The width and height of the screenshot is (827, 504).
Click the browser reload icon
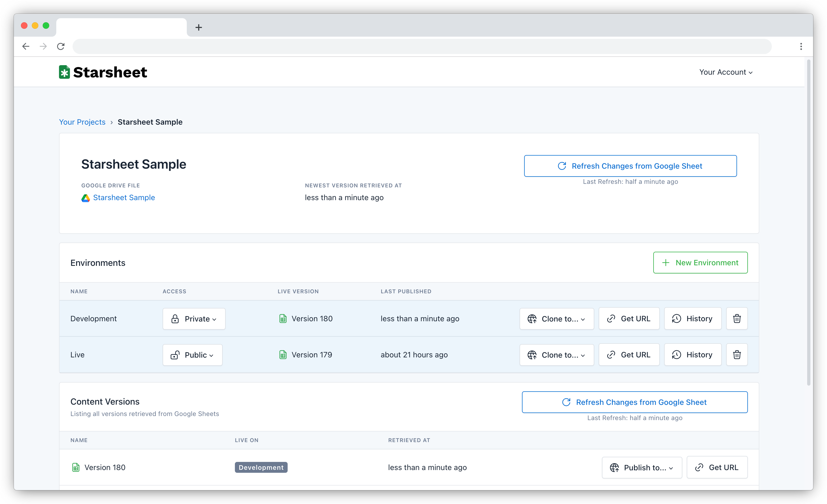coord(61,46)
